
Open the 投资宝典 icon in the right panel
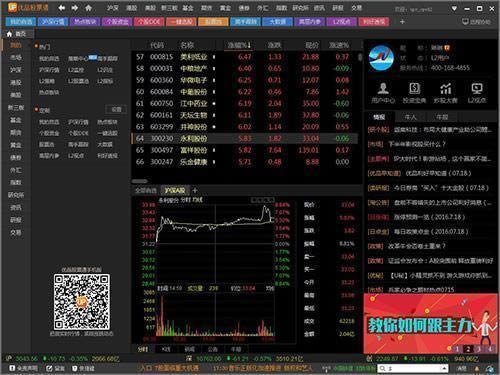coord(414,93)
